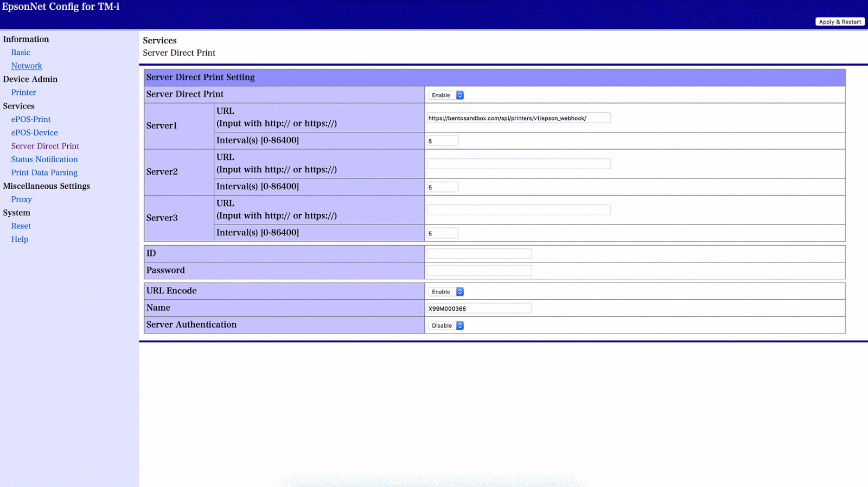
Task: Click the 'Server1' row label
Action: [162, 126]
